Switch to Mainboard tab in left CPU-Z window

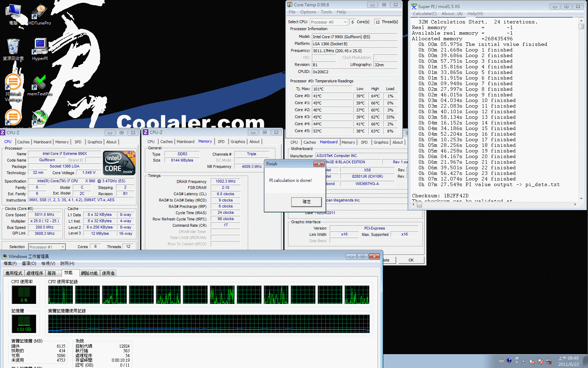[x=42, y=142]
